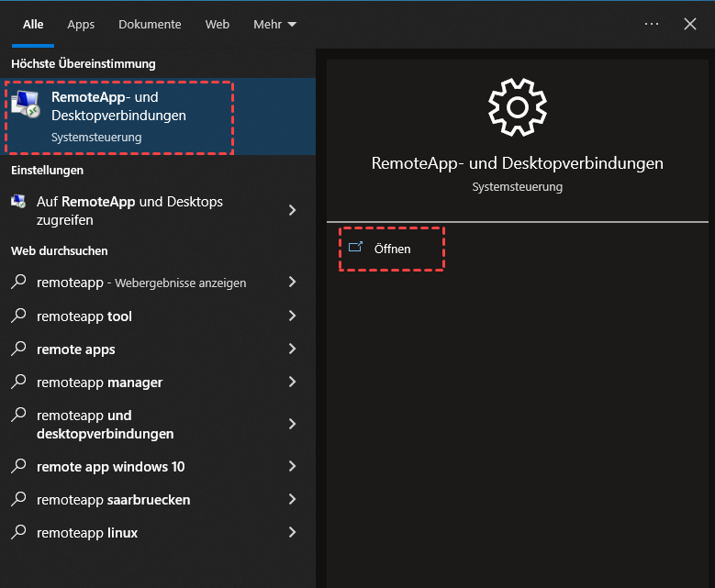Expand chevron next to 'remoteapp saarbruecken'
Image resolution: width=715 pixels, height=588 pixels.
pyautogui.click(x=292, y=499)
